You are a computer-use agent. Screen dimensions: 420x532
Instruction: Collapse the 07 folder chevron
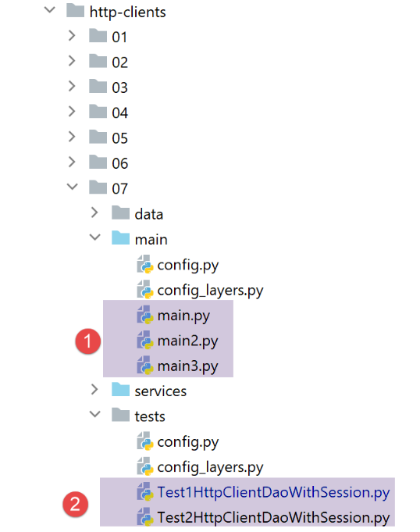pos(72,187)
